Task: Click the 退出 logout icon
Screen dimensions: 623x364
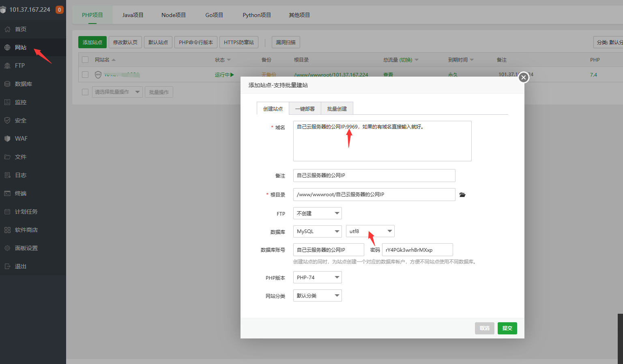Action: point(7,266)
